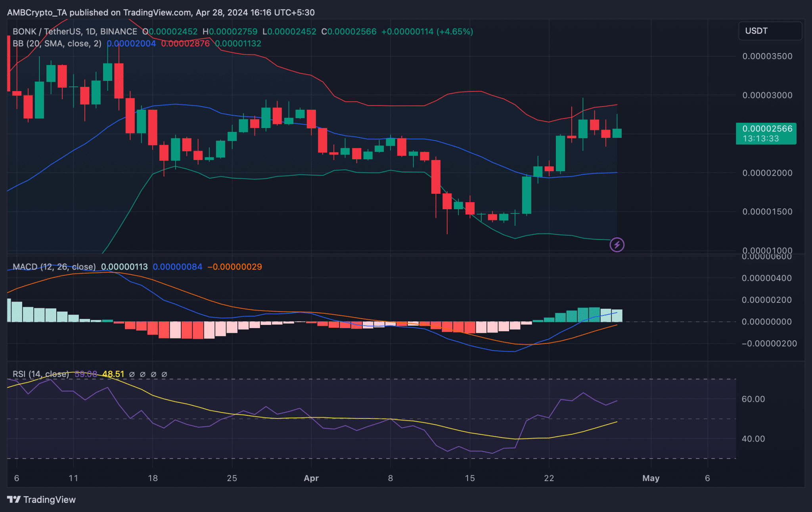Click the 60.00 RSI axis label
This screenshot has width=812, height=512.
pos(753,399)
